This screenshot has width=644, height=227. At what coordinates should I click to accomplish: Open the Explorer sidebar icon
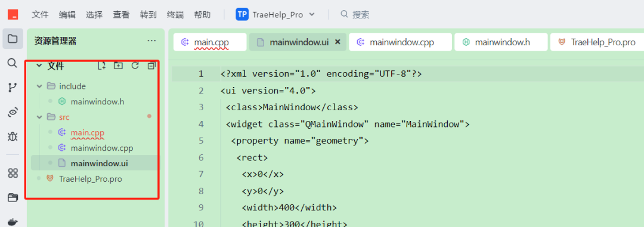click(13, 39)
